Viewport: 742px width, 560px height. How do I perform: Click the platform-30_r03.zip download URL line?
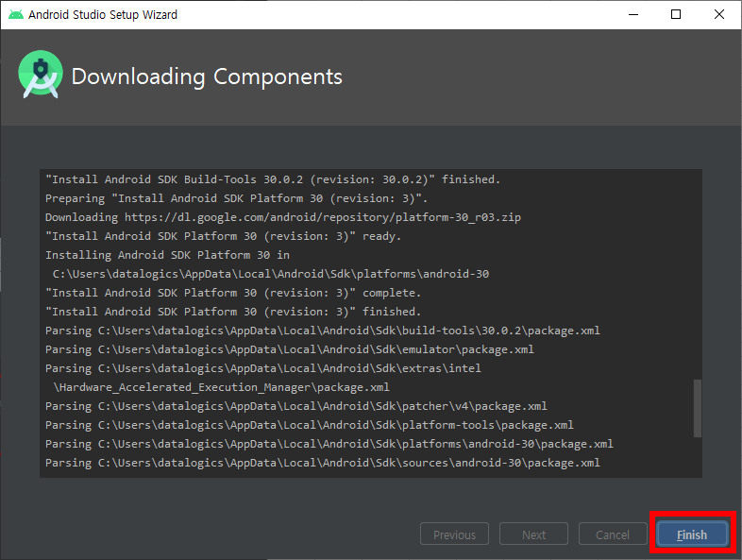click(x=283, y=217)
